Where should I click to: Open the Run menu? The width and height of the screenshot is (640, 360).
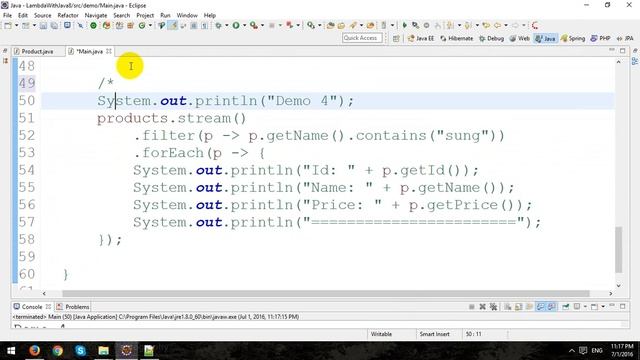pyautogui.click(x=165, y=15)
